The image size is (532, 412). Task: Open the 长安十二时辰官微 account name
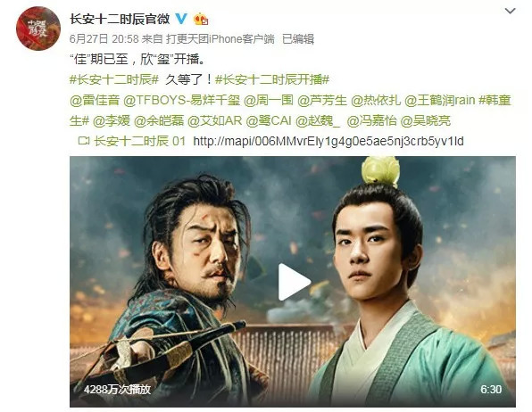coord(121,19)
